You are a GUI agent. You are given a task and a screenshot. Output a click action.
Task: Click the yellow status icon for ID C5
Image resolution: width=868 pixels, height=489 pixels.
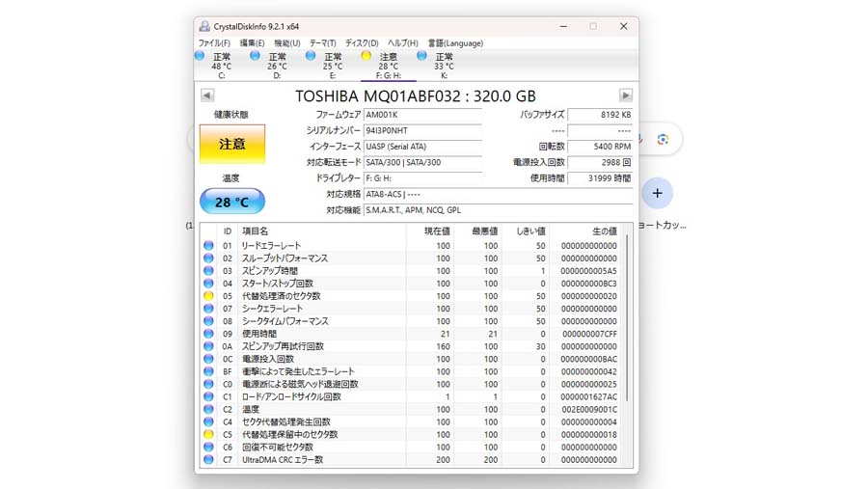(x=208, y=435)
